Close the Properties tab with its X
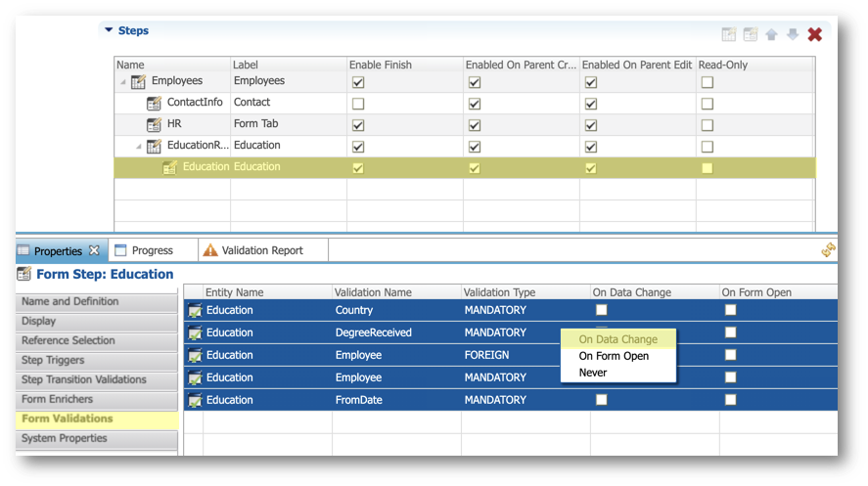 tap(94, 251)
